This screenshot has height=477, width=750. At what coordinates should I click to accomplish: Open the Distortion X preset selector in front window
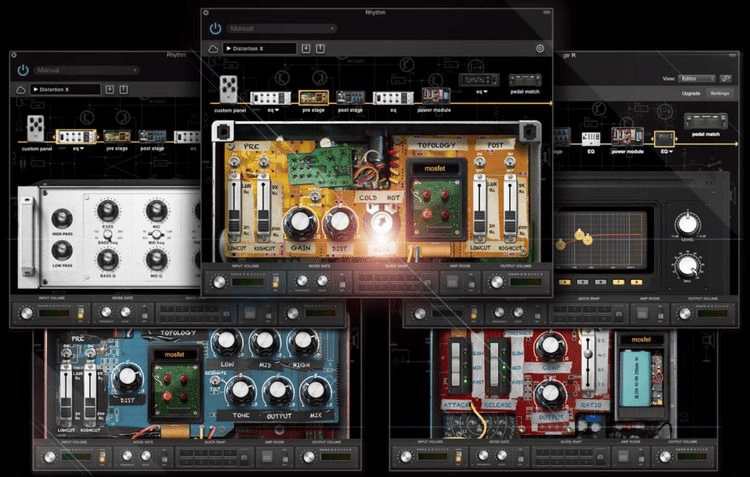point(259,48)
